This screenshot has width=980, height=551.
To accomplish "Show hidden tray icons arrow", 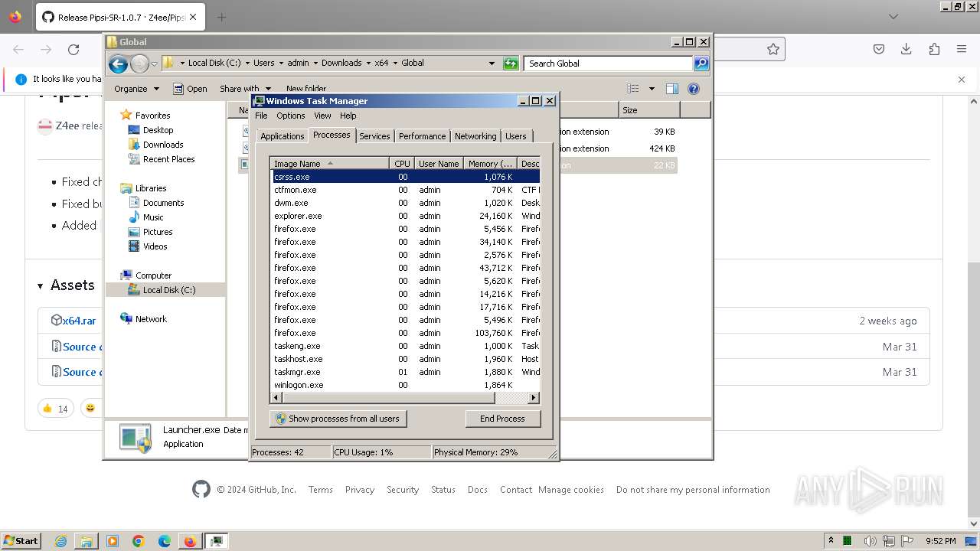I will (831, 541).
